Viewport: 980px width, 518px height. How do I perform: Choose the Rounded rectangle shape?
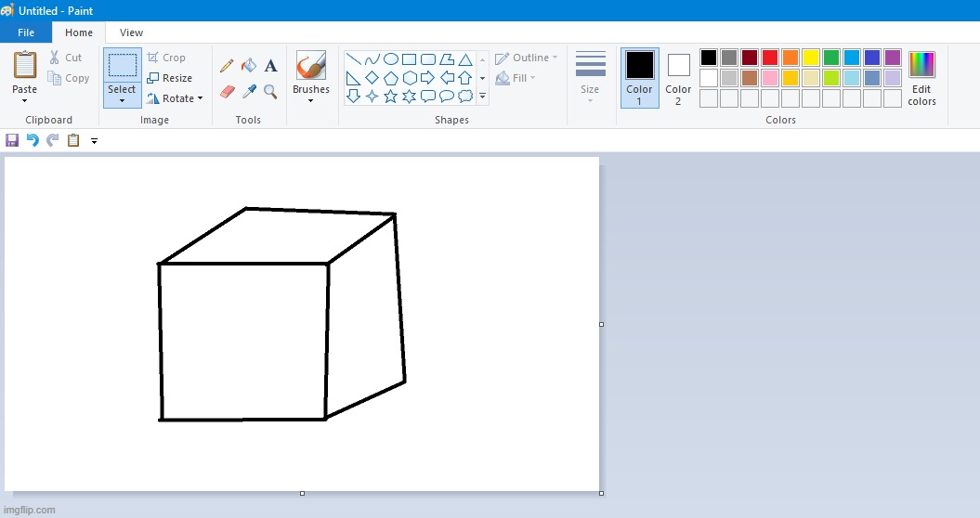point(428,59)
